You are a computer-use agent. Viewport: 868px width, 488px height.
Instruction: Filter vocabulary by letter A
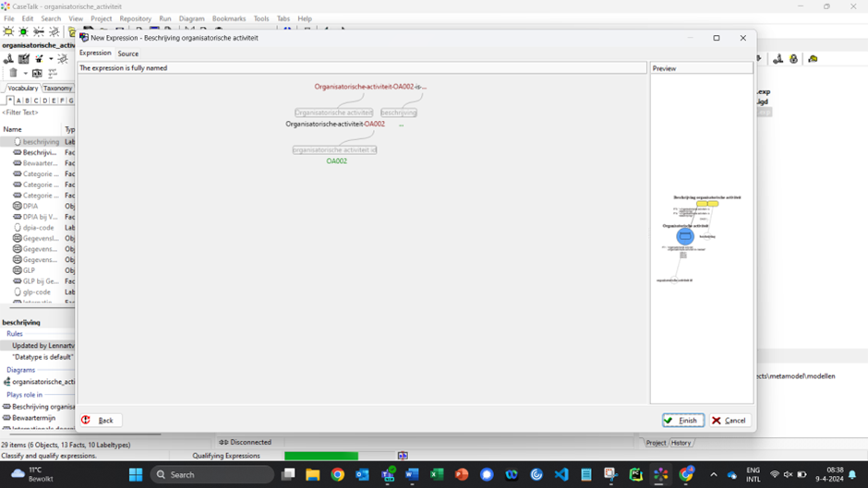coord(18,101)
